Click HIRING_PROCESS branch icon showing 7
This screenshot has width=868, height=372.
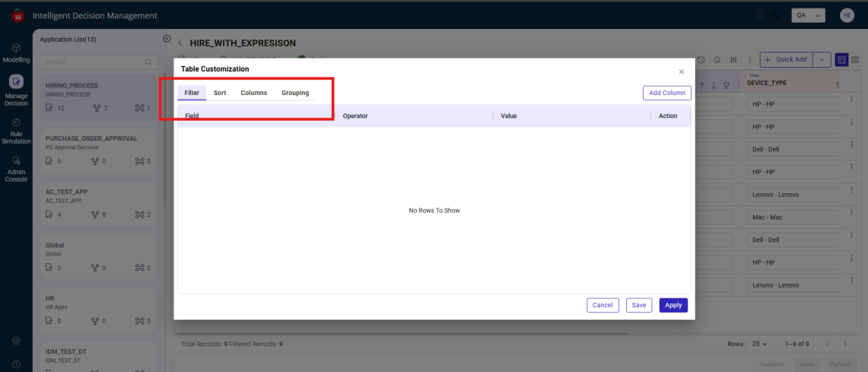click(x=97, y=108)
